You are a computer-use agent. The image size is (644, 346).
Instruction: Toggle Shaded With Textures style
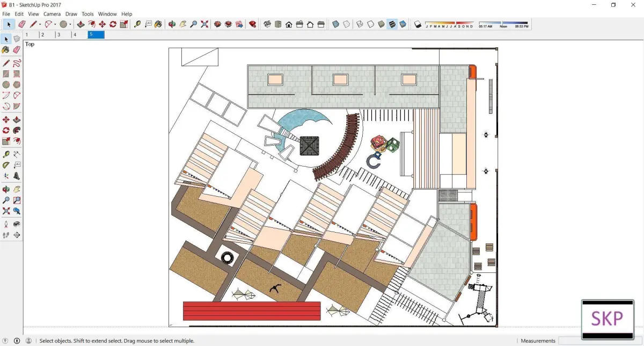pyautogui.click(x=392, y=24)
